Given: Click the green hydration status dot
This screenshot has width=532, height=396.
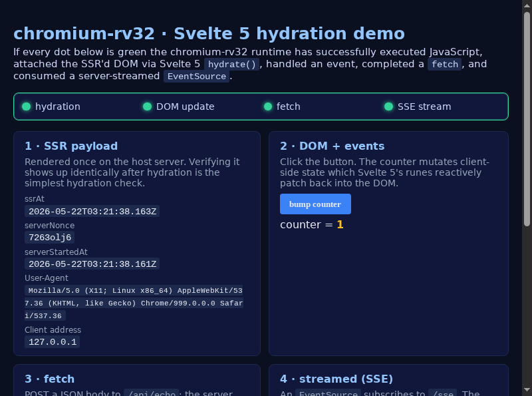Looking at the screenshot, I should (x=26, y=106).
